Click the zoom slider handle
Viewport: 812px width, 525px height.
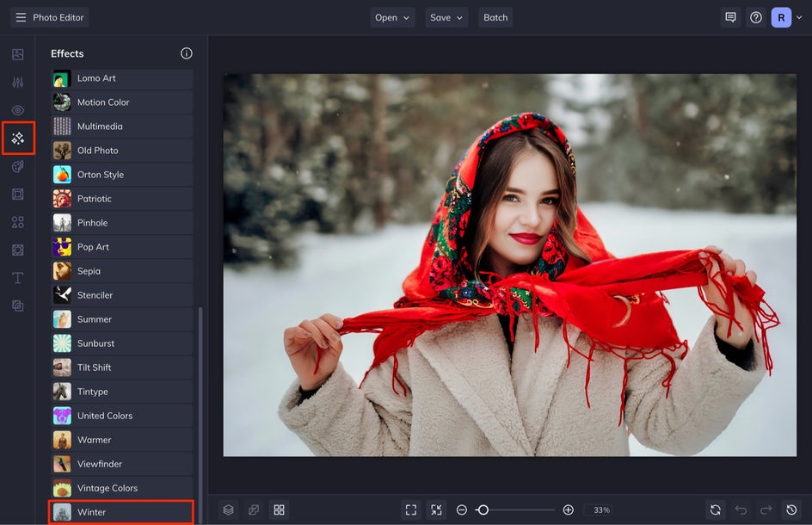tap(483, 510)
